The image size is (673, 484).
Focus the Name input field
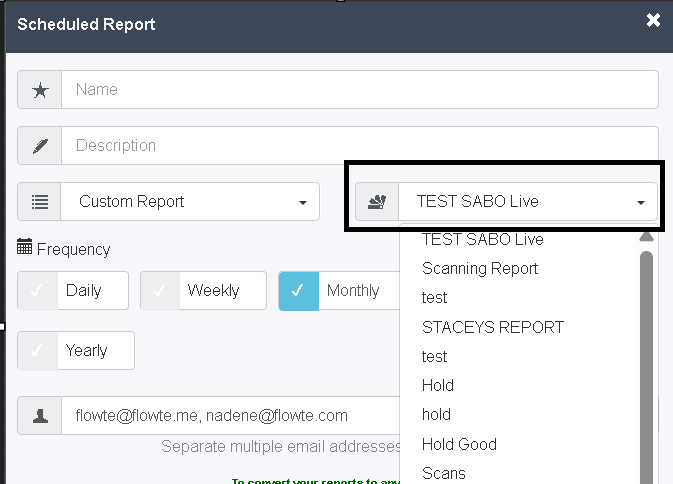359,89
